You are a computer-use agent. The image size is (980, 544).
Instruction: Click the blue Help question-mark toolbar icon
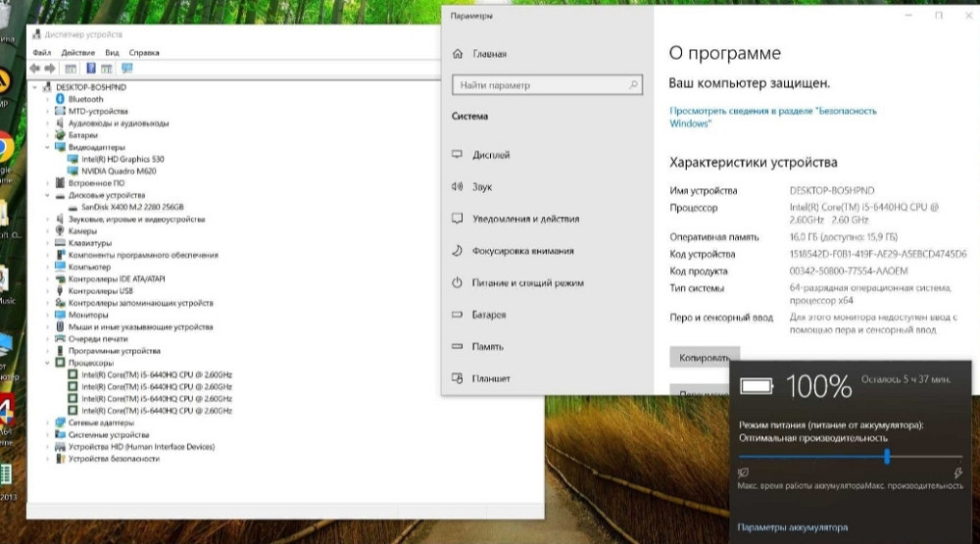tap(91, 69)
